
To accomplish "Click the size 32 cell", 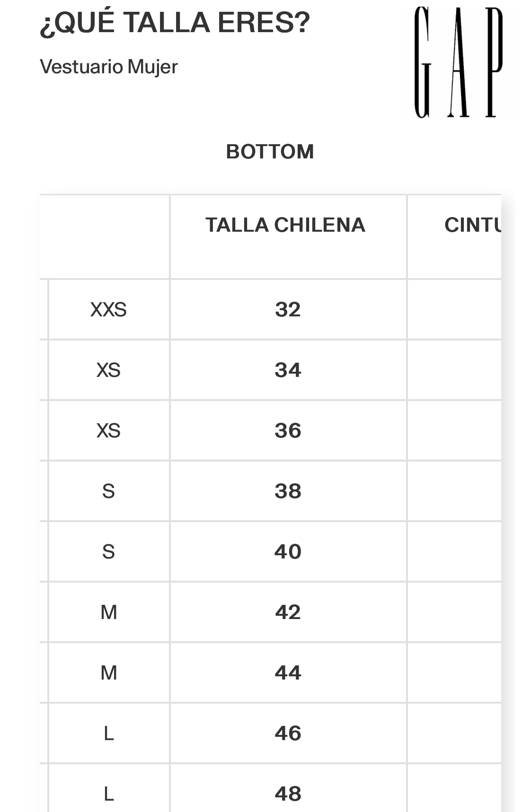I will 288,310.
